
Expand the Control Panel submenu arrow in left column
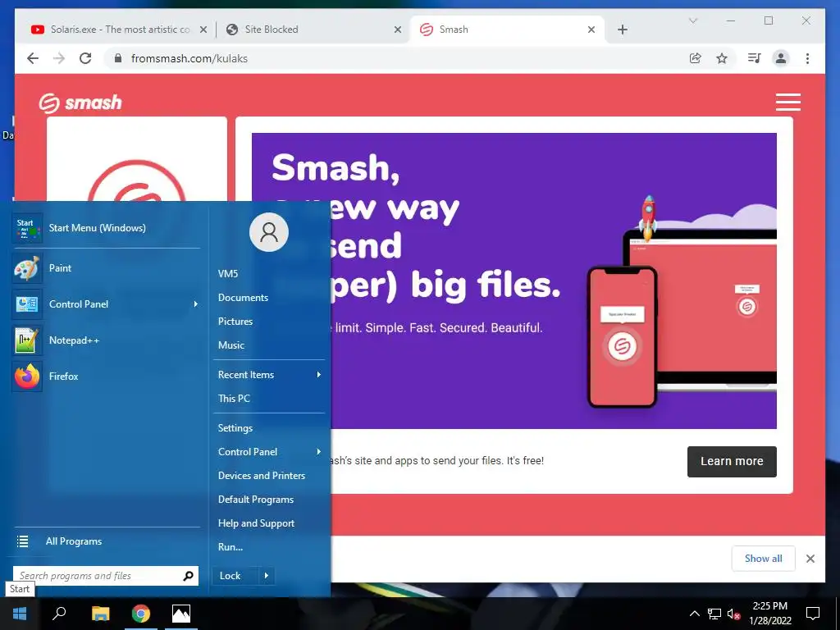point(195,304)
